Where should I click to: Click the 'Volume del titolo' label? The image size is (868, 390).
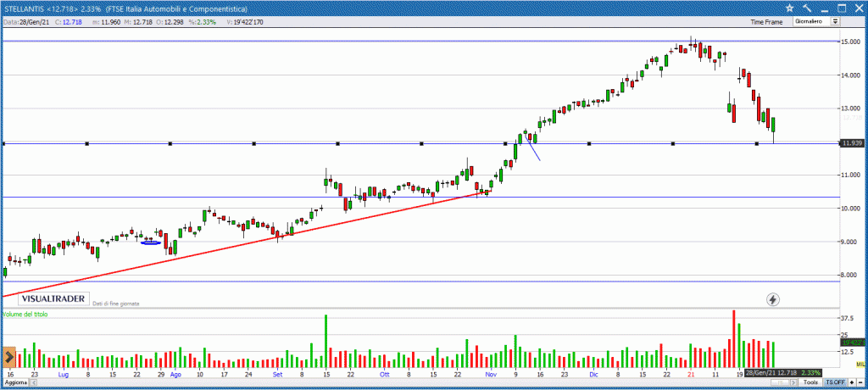point(25,314)
